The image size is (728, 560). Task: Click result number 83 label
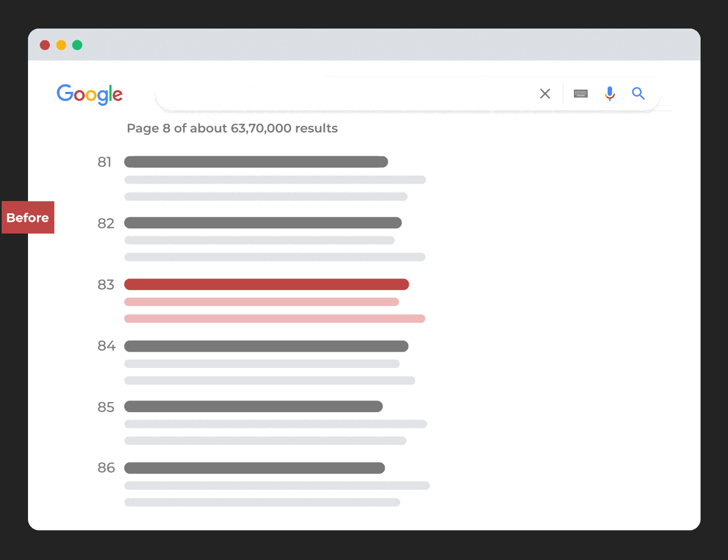click(x=106, y=284)
